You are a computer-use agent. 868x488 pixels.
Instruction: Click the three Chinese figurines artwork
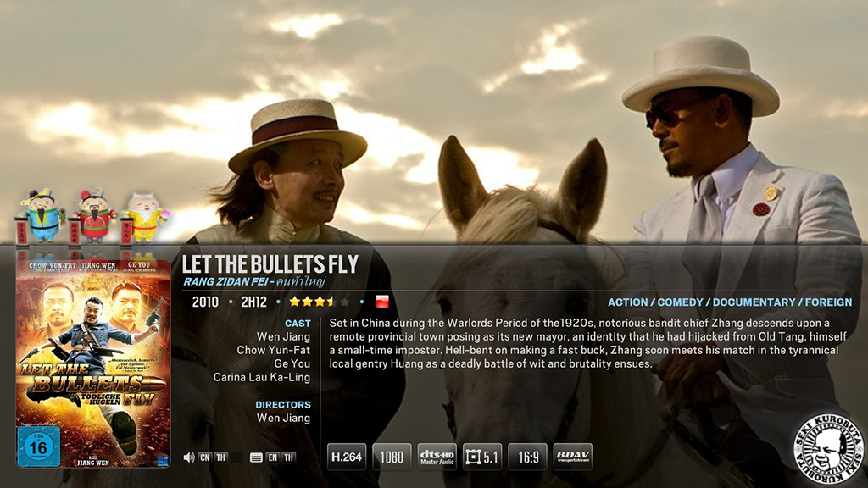92,216
